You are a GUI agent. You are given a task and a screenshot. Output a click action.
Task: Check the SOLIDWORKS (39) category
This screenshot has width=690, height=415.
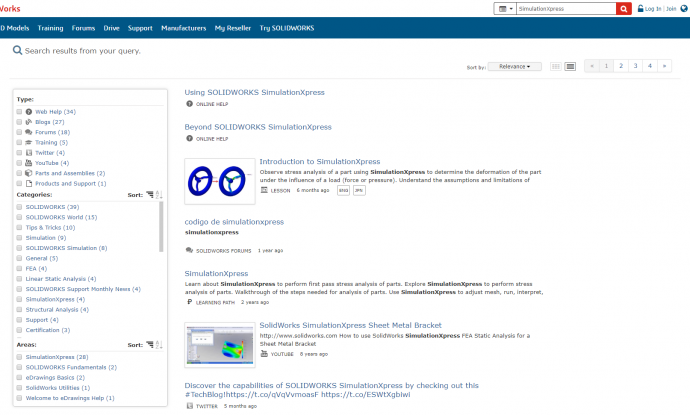point(19,207)
